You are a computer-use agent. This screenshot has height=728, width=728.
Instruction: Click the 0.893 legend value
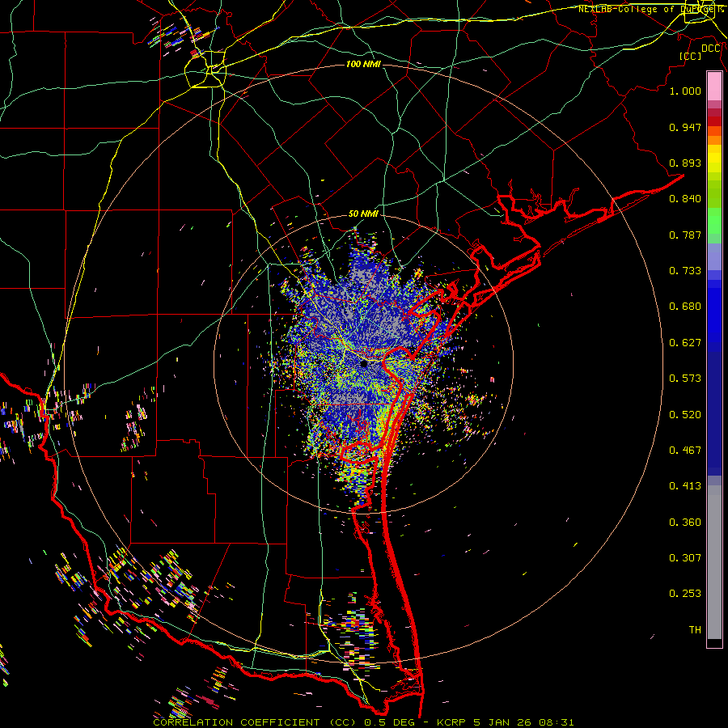tap(685, 163)
